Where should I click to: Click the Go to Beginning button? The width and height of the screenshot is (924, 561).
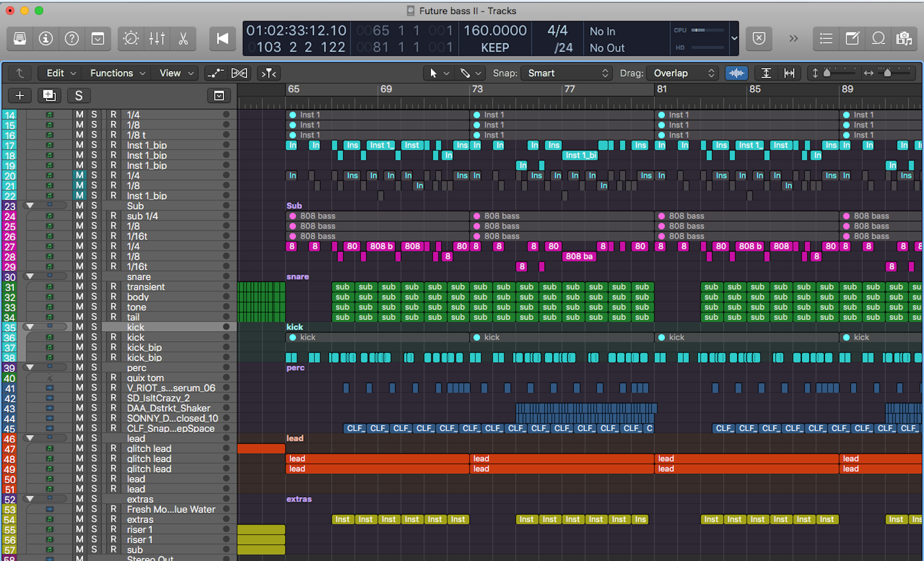click(222, 39)
